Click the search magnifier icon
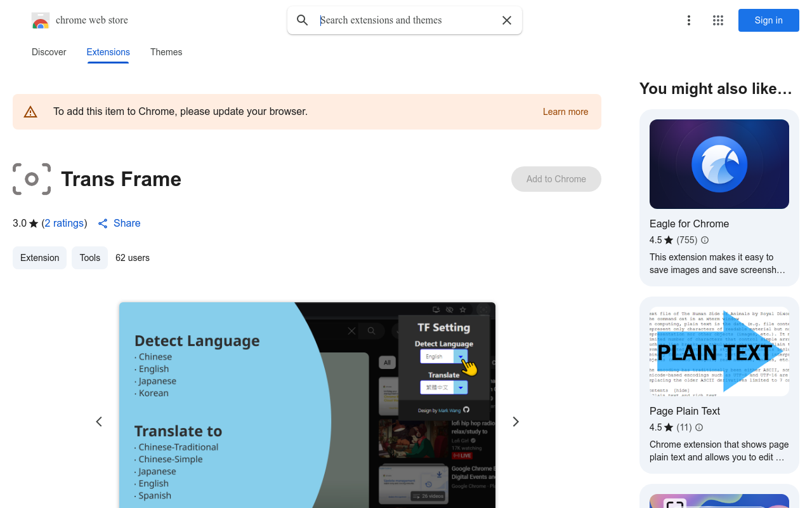The width and height of the screenshot is (812, 508). [x=303, y=20]
